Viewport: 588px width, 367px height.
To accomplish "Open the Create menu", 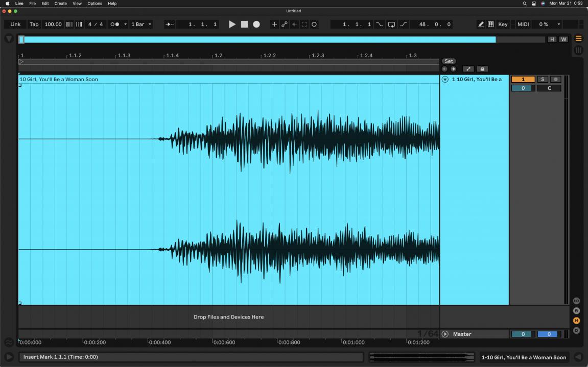I will pyautogui.click(x=60, y=4).
